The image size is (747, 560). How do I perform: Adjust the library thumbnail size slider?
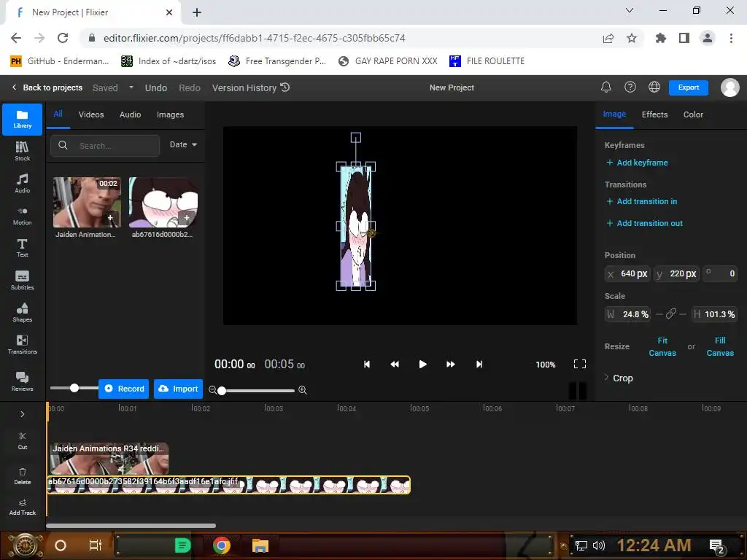pos(74,388)
